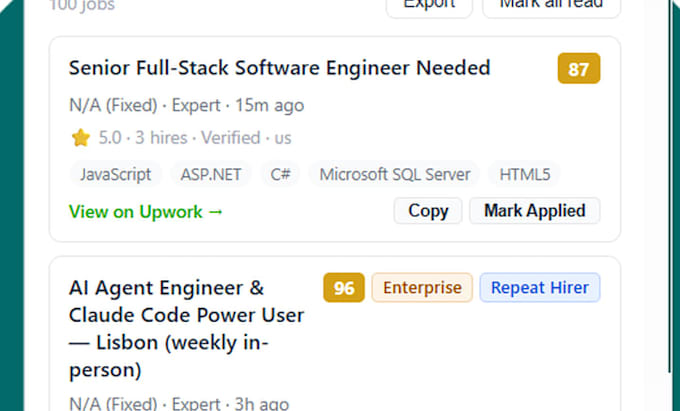Select the HTML5 skill tag
The width and height of the screenshot is (680, 411).
(x=524, y=174)
